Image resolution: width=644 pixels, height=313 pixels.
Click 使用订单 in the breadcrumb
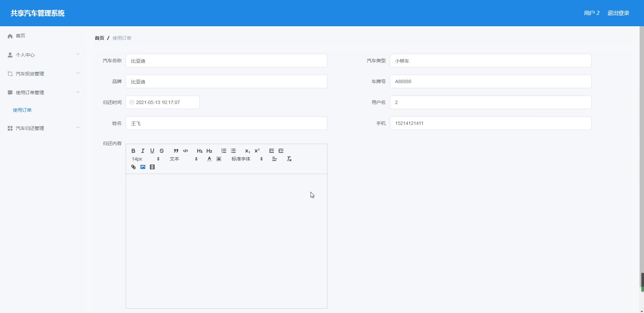(x=122, y=38)
